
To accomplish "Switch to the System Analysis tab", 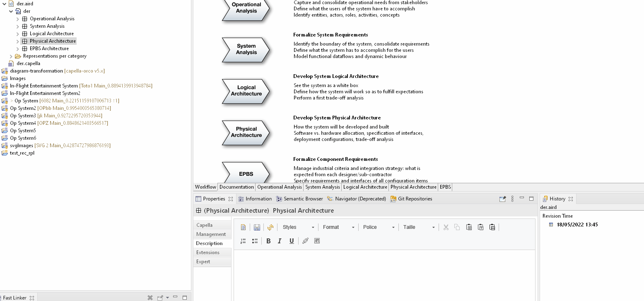I will pos(322,187).
